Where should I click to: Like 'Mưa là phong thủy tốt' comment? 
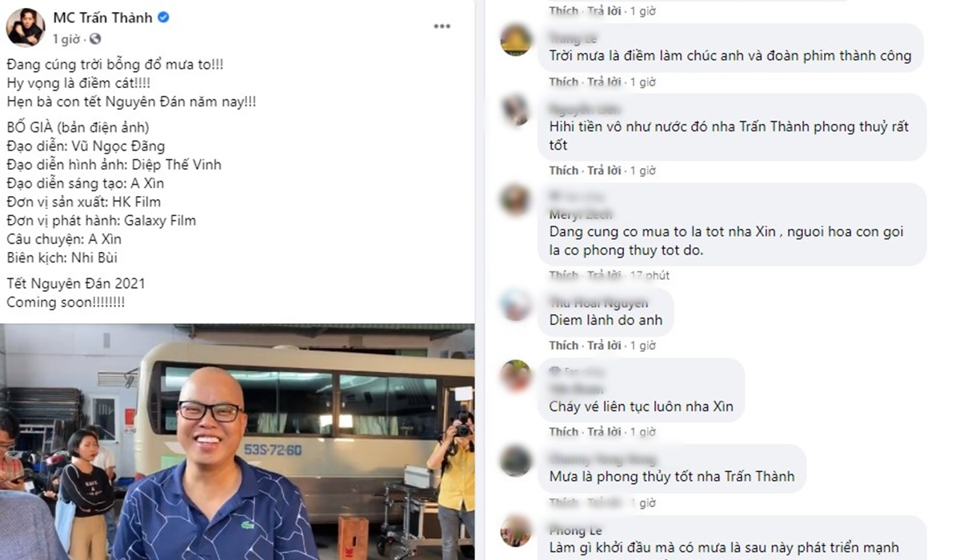pyautogui.click(x=563, y=502)
